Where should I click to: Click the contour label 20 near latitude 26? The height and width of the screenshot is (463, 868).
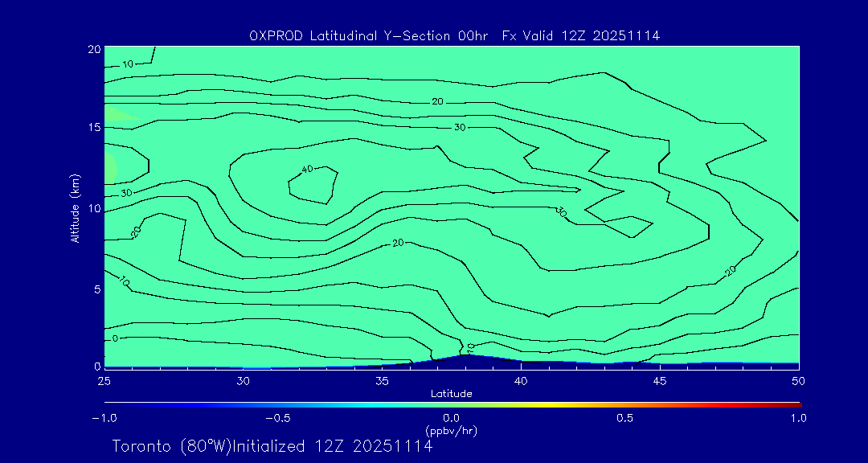point(136,231)
